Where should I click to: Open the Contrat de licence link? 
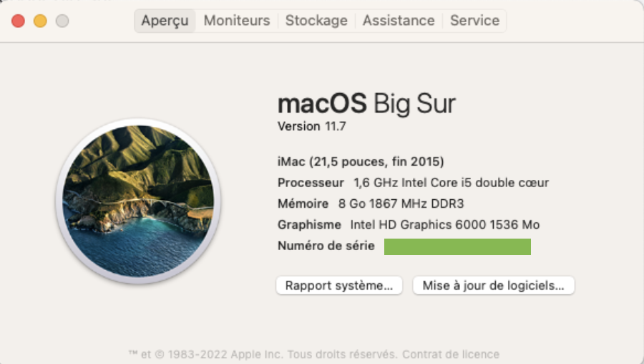click(x=451, y=354)
